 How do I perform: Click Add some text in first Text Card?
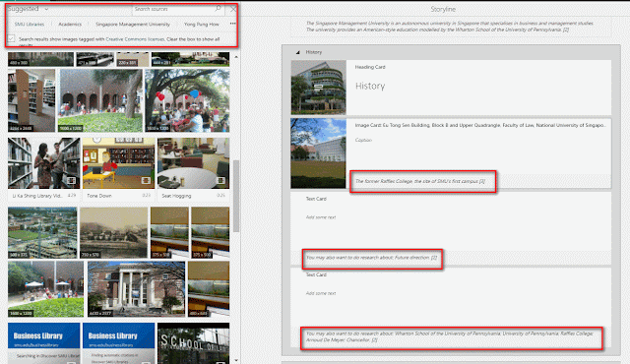[321, 217]
